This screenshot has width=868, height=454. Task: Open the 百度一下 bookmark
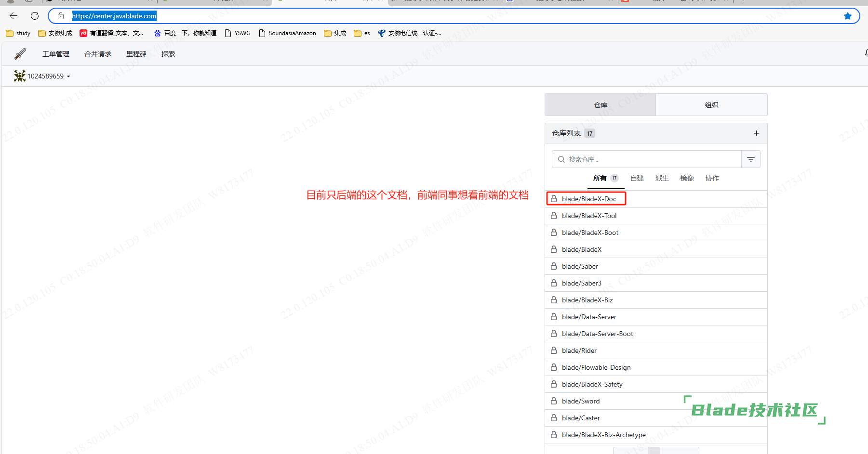tap(185, 33)
